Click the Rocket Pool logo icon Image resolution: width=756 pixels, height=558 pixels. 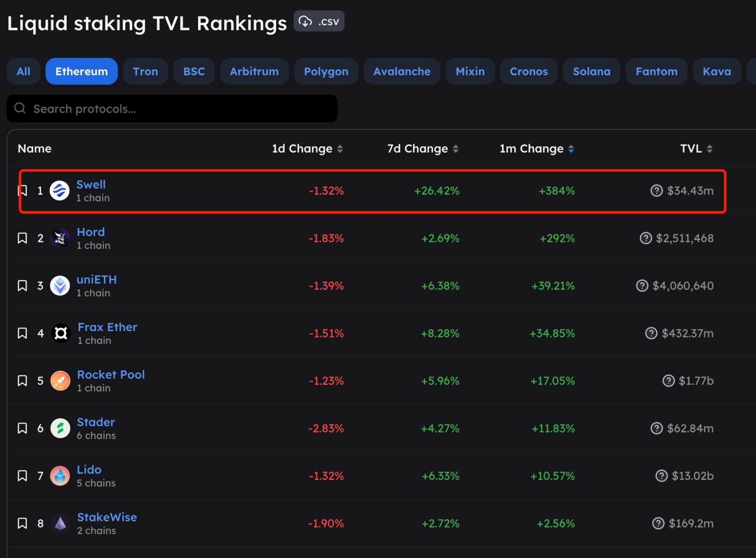click(60, 381)
